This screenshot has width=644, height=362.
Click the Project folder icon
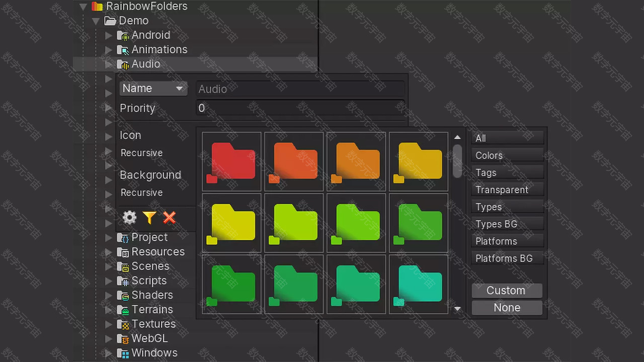pyautogui.click(x=123, y=237)
